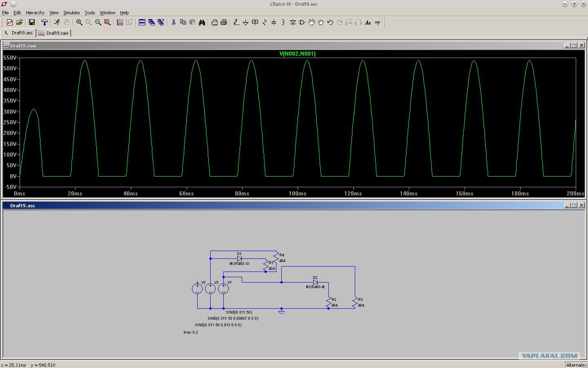
Task: Open the Simulate menu
Action: pyautogui.click(x=71, y=13)
